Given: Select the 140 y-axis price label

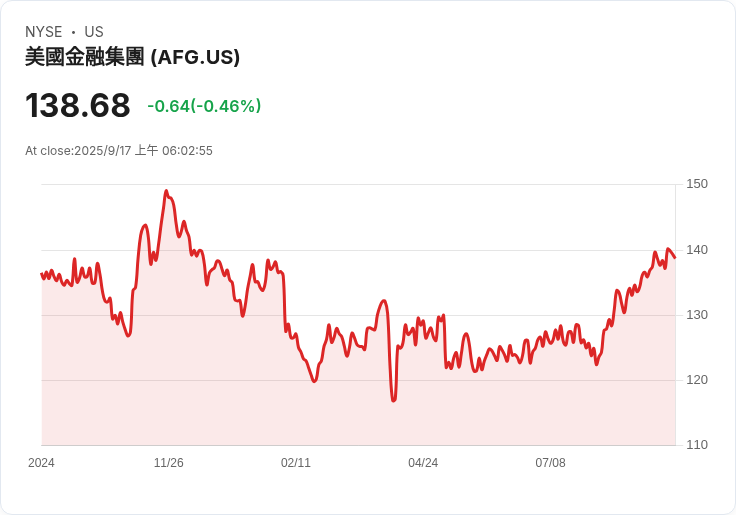Looking at the screenshot, I should point(697,250).
